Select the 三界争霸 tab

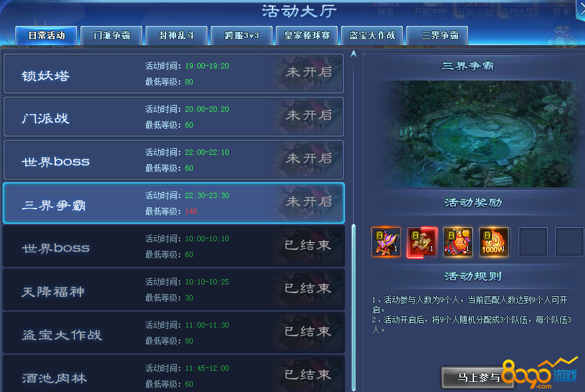point(437,35)
